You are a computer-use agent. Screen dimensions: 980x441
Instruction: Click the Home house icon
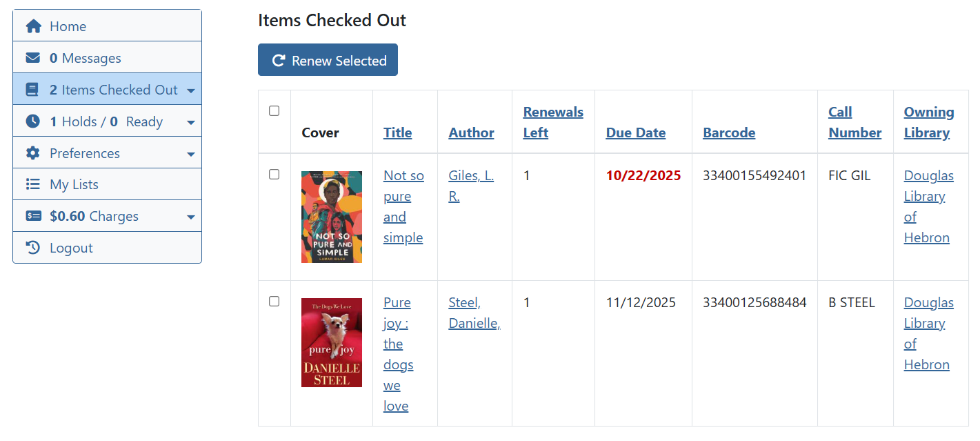pos(33,26)
